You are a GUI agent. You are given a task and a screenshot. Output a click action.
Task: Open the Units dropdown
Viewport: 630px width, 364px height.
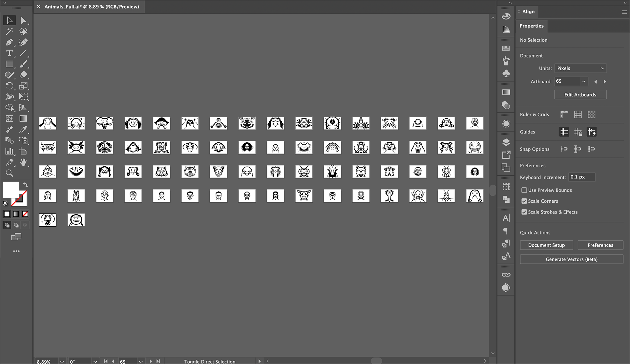pyautogui.click(x=580, y=68)
